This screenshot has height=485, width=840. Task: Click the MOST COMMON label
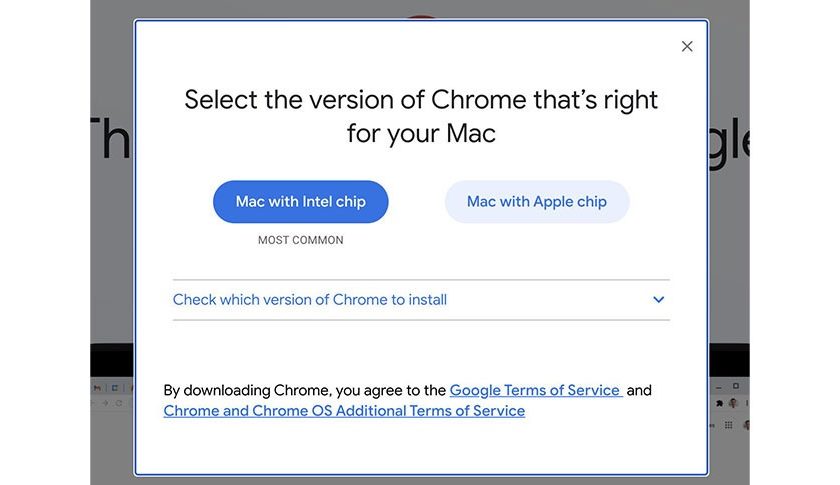tap(300, 240)
